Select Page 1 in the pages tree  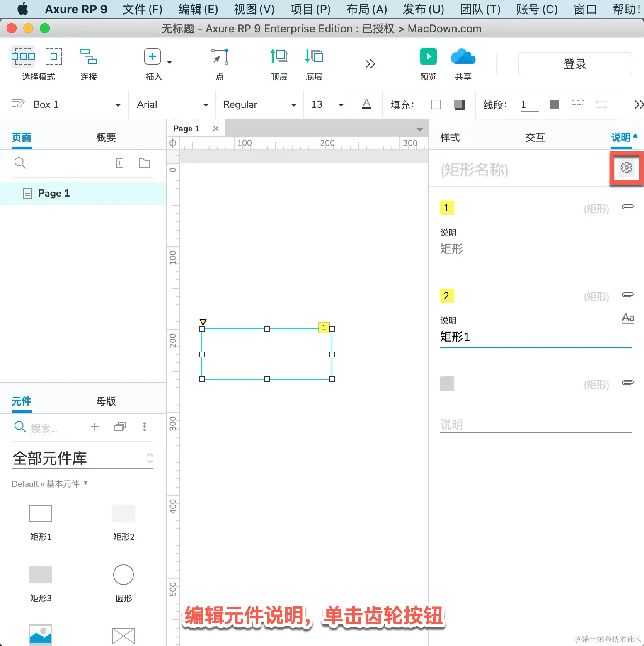[x=83, y=193]
